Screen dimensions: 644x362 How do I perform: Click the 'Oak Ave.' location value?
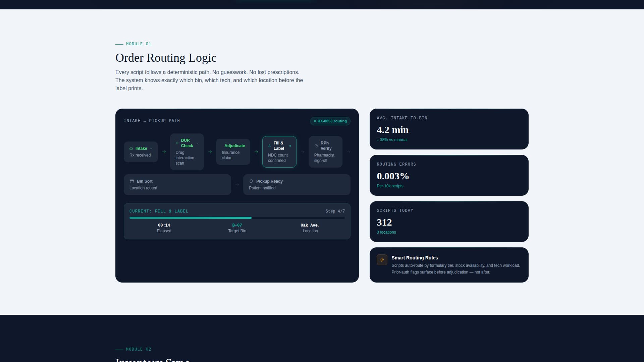click(310, 225)
